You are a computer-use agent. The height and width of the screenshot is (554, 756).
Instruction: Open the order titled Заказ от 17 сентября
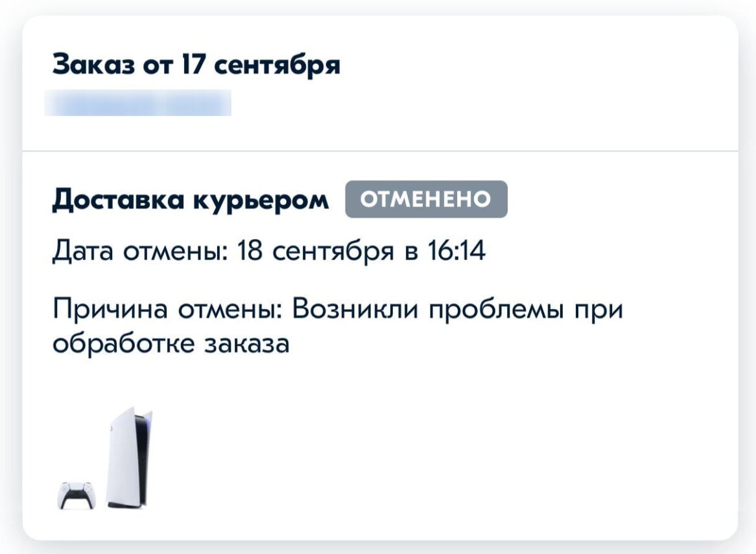(x=196, y=65)
